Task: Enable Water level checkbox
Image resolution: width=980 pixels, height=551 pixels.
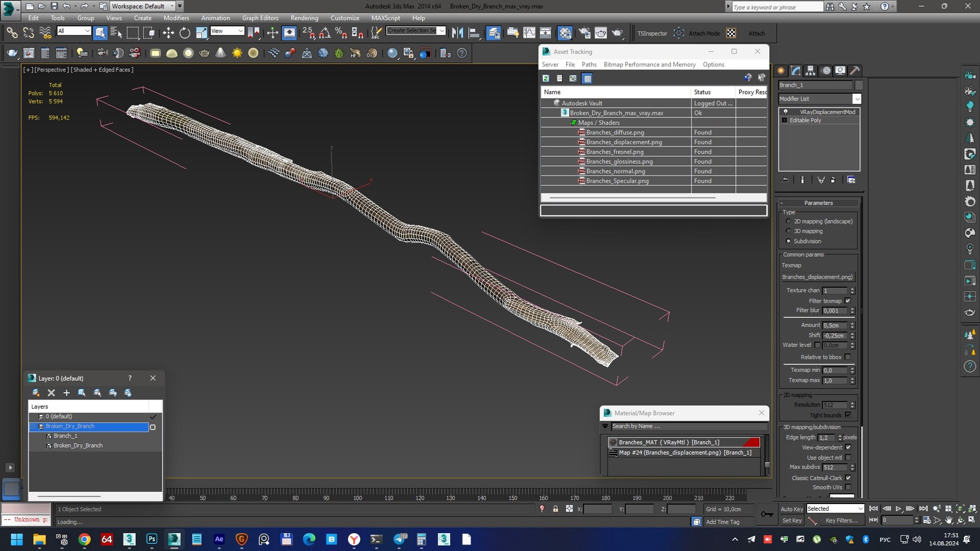Action: pyautogui.click(x=817, y=345)
